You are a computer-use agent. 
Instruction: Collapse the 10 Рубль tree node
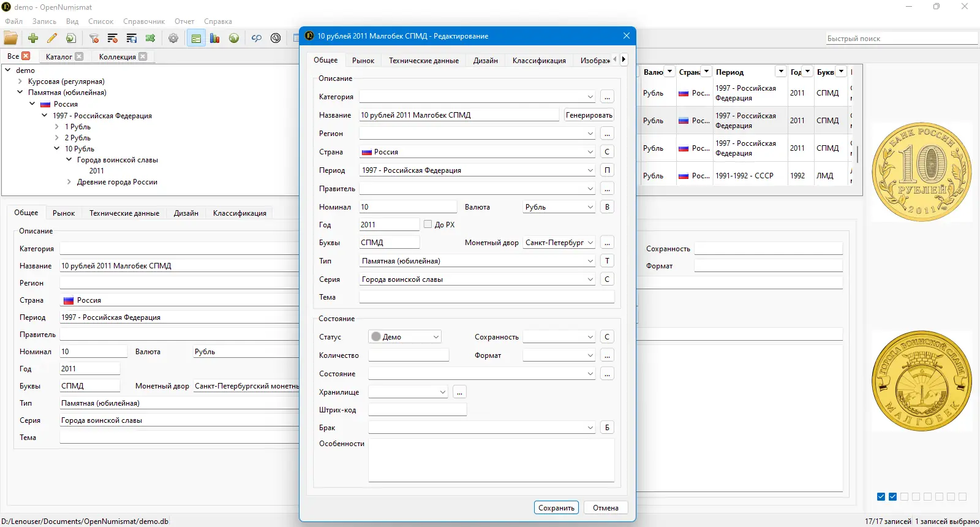point(57,148)
